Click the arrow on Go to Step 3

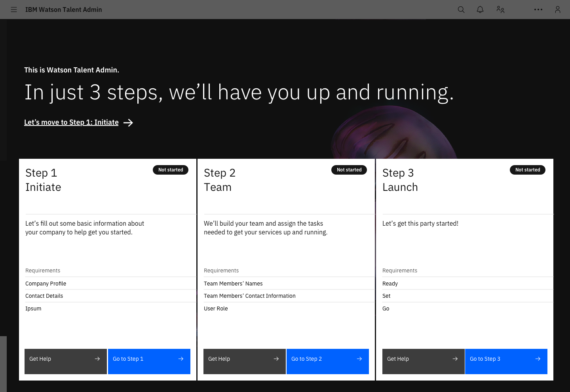click(538, 359)
